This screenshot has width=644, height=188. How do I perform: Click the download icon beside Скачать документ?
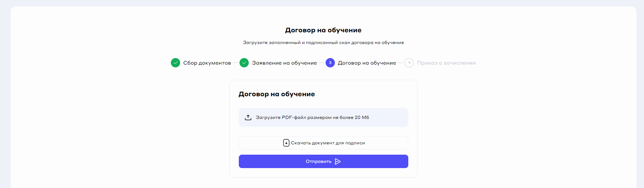click(286, 143)
